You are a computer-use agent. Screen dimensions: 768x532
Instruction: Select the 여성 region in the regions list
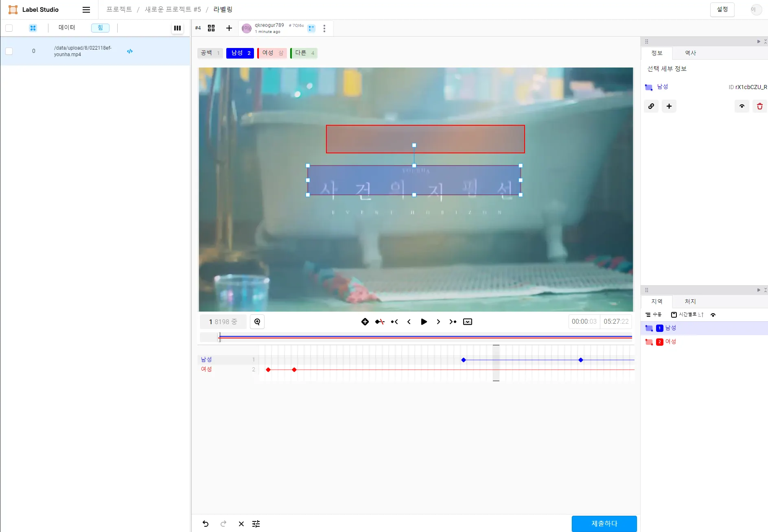click(704, 342)
